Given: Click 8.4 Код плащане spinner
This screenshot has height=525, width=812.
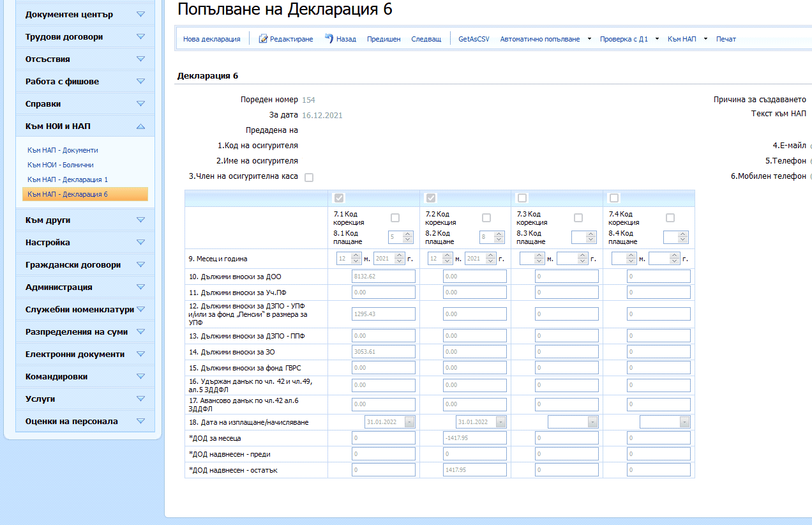Looking at the screenshot, I should (676, 238).
